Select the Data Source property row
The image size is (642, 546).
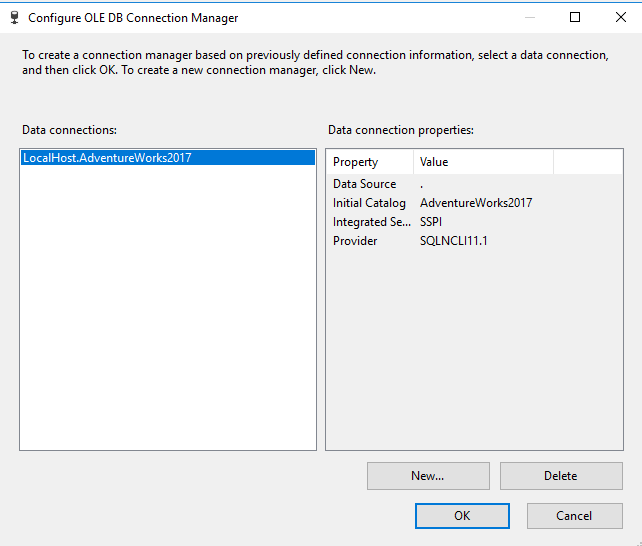364,184
